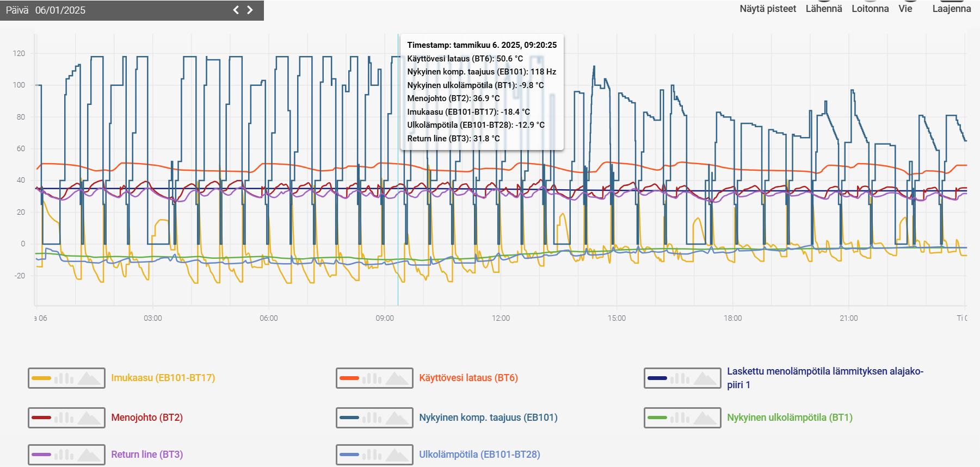Viewport: 980px width, 467px height.
Task: Switch Imukaasu (EB101-BT17) to bar chart
Action: 64,378
